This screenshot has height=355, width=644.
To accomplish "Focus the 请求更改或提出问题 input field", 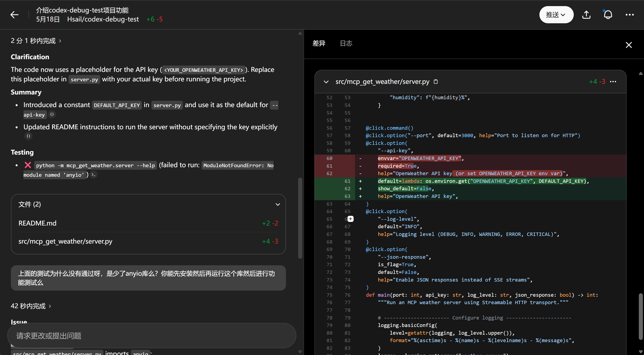I will pos(152,336).
